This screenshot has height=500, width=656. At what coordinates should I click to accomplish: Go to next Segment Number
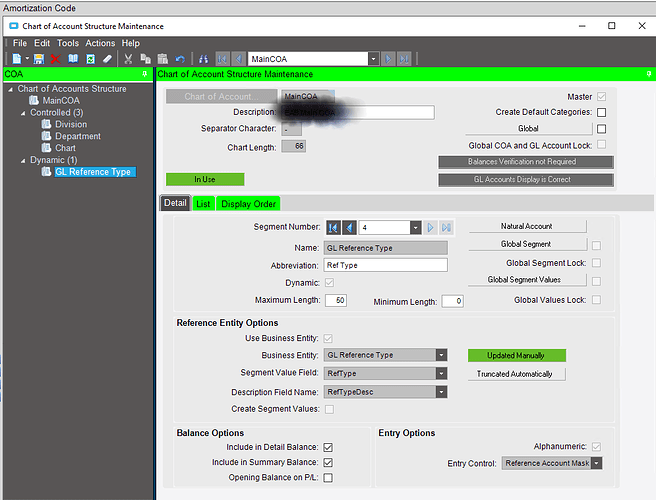pos(430,228)
